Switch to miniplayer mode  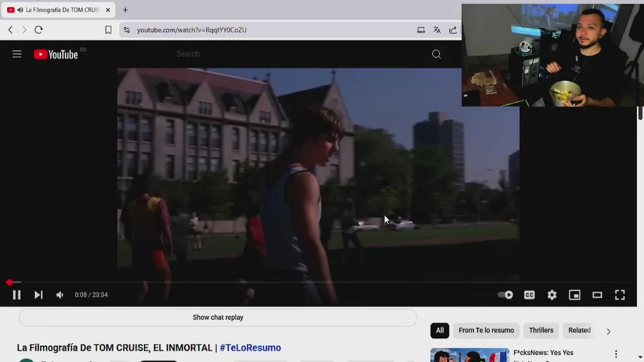(575, 295)
